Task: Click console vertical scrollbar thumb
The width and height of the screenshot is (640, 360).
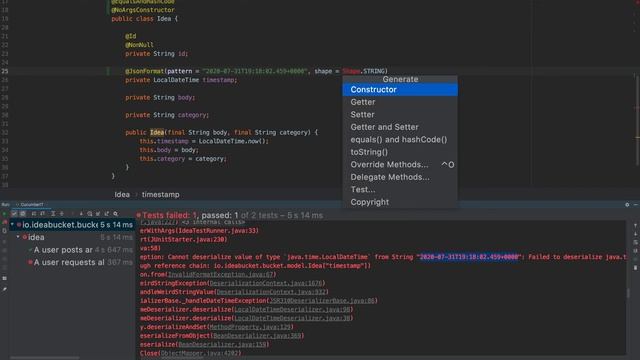Action: coord(628,292)
